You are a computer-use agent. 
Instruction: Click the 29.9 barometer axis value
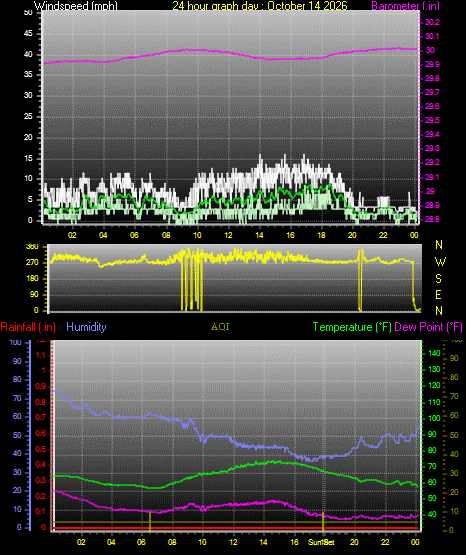pos(432,64)
